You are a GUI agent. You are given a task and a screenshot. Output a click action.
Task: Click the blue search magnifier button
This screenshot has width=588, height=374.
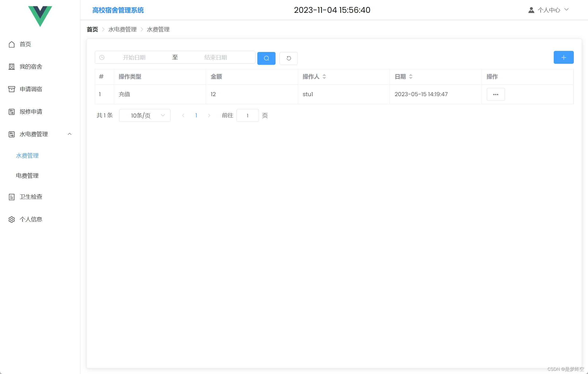pos(266,58)
